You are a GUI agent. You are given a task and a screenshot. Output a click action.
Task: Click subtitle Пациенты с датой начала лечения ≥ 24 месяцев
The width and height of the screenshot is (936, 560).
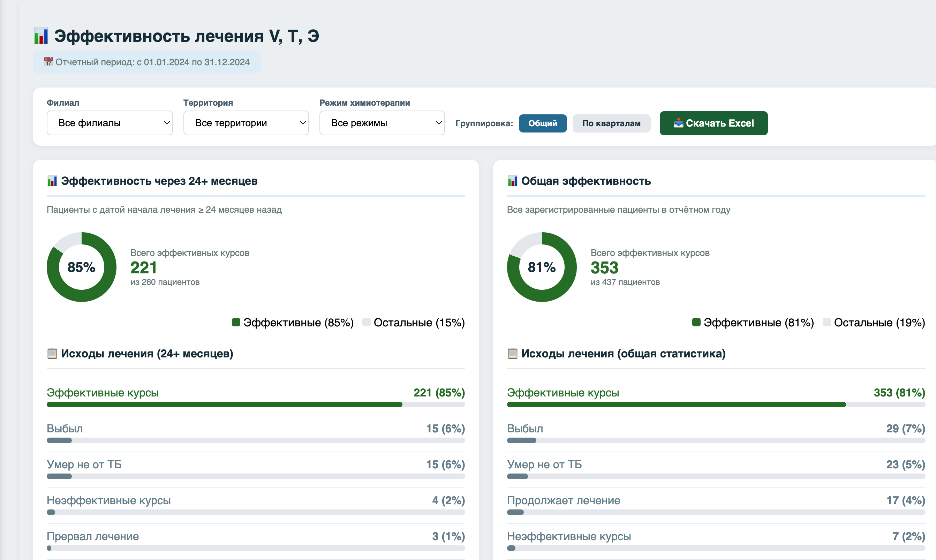[164, 210]
